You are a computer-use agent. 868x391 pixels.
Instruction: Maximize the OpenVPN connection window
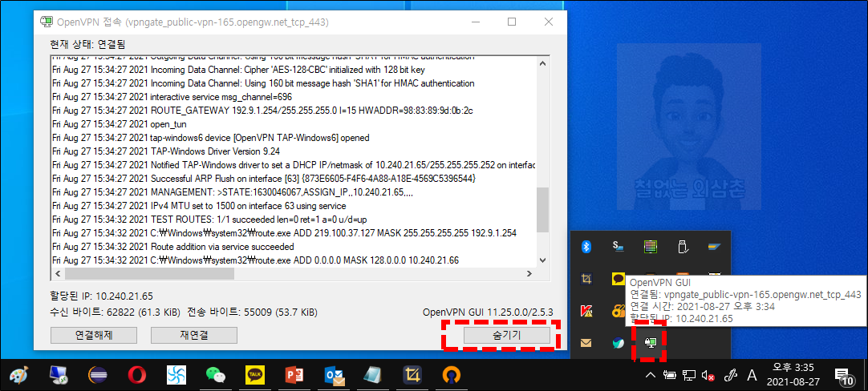point(512,22)
